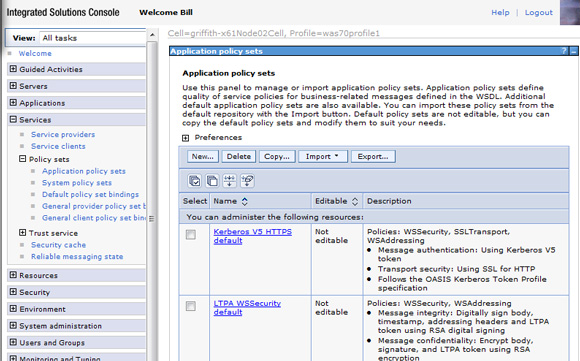This screenshot has height=361, width=580.
Task: Select the Kerberos V5 HTTPS default checkbox
Action: tap(191, 235)
